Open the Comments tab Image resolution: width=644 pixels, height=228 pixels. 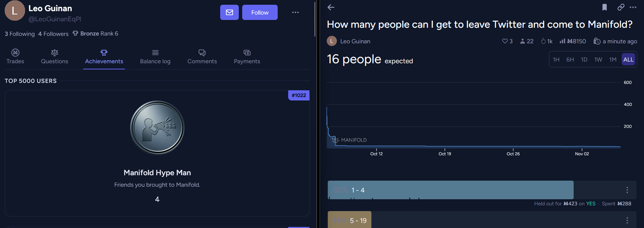[x=202, y=57]
